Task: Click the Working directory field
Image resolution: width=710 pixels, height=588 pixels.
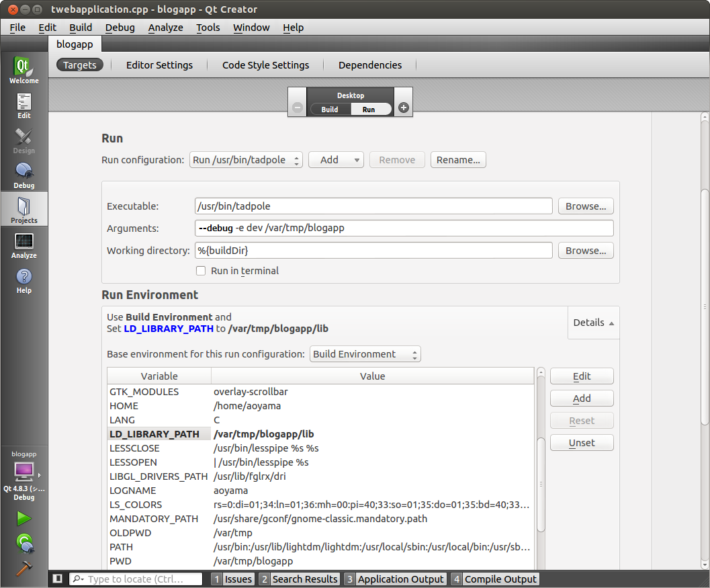Action: tap(373, 251)
